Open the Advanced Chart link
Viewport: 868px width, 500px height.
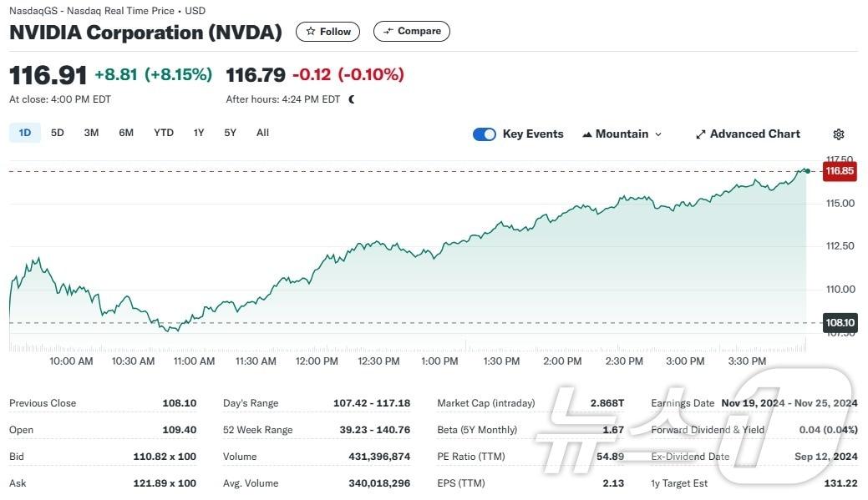pos(754,134)
